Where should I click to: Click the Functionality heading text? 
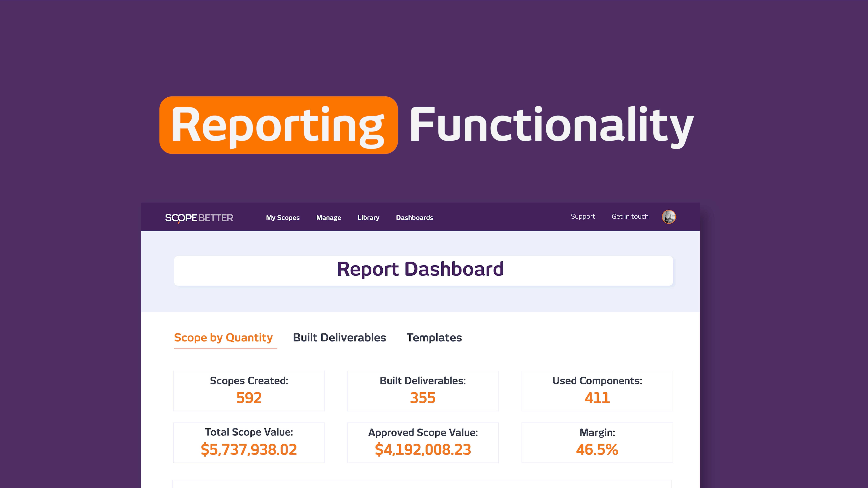[551, 125]
